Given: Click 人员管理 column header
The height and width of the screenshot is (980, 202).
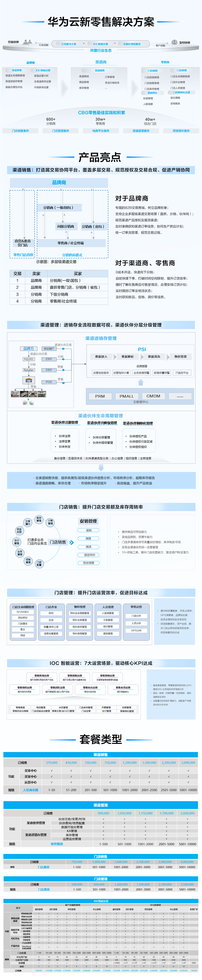Looking at the screenshot, I should (108, 607).
